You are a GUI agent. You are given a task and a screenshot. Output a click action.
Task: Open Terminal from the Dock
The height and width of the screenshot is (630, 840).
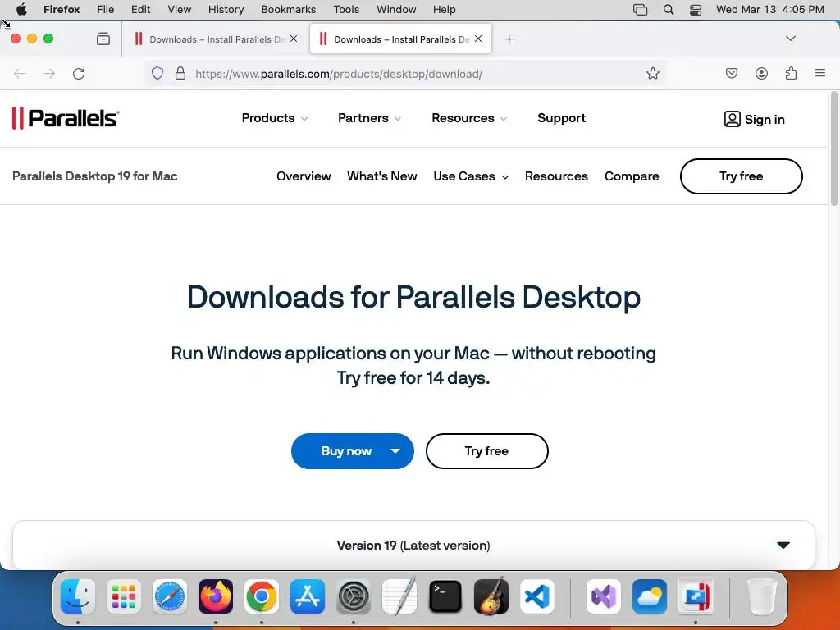(445, 596)
